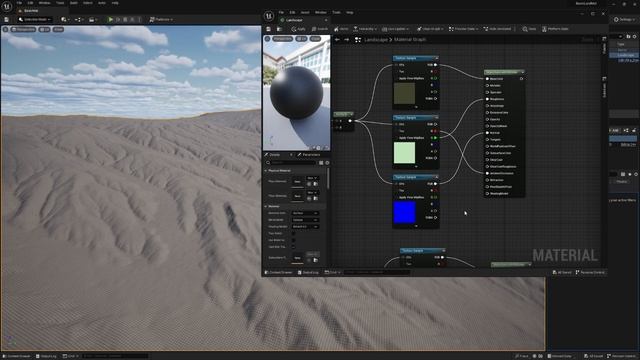Image resolution: width=640 pixels, height=360 pixels.
Task: Save the current level in main toolbar
Action: coord(7,19)
